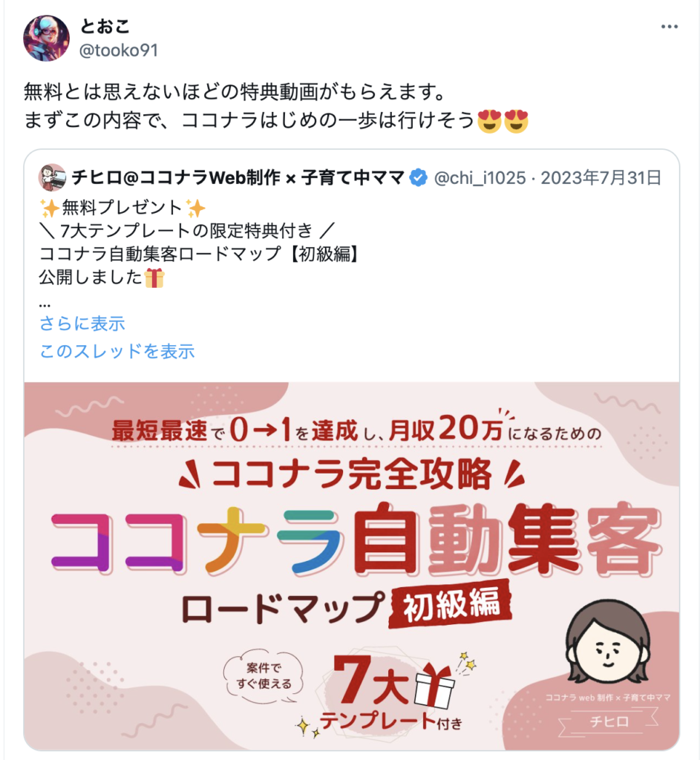Screen dimensions: 700x760
Task: Click the 初級編 red label in banner
Action: 451,604
